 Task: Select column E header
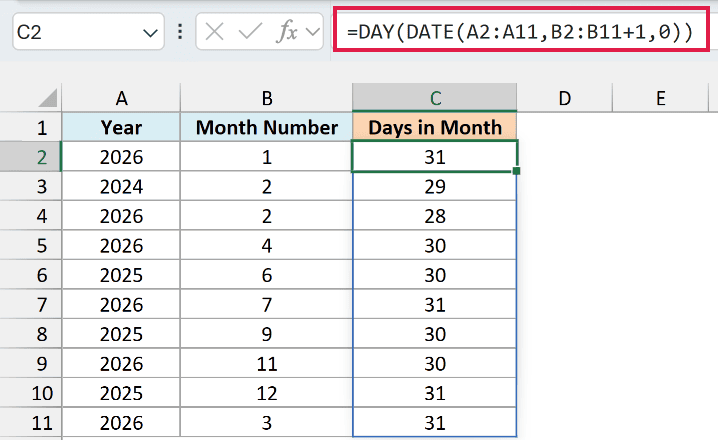click(660, 98)
